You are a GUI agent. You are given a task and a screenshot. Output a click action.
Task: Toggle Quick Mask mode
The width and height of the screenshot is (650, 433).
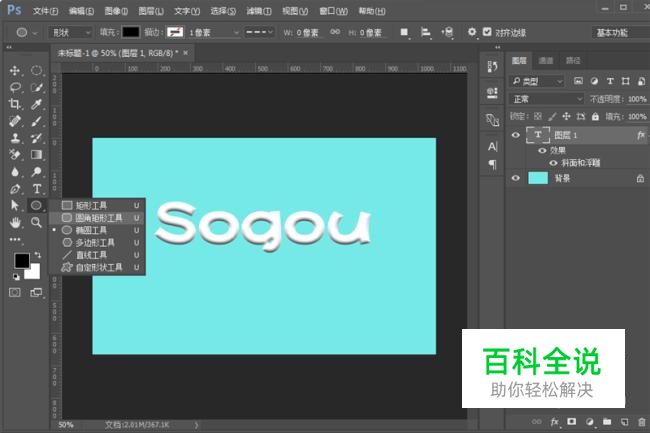coord(15,293)
